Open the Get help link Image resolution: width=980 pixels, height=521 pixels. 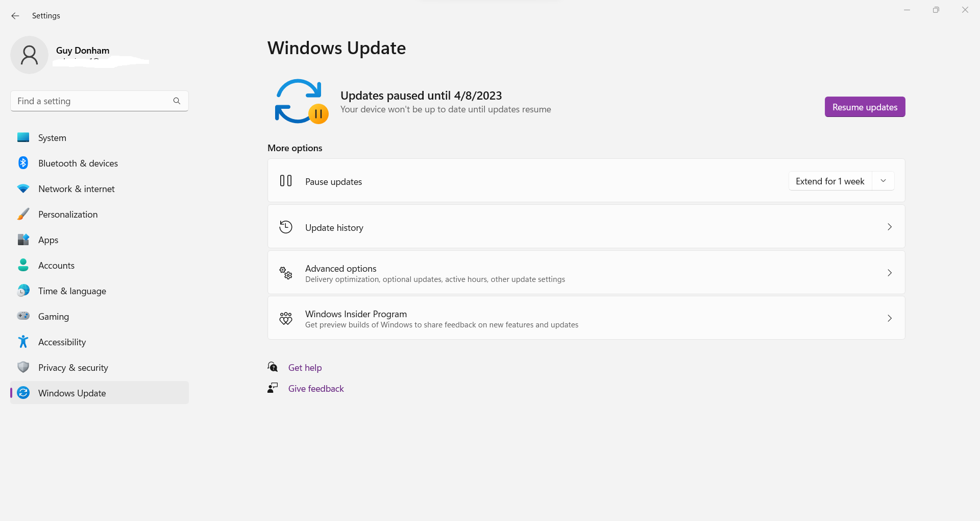(305, 367)
